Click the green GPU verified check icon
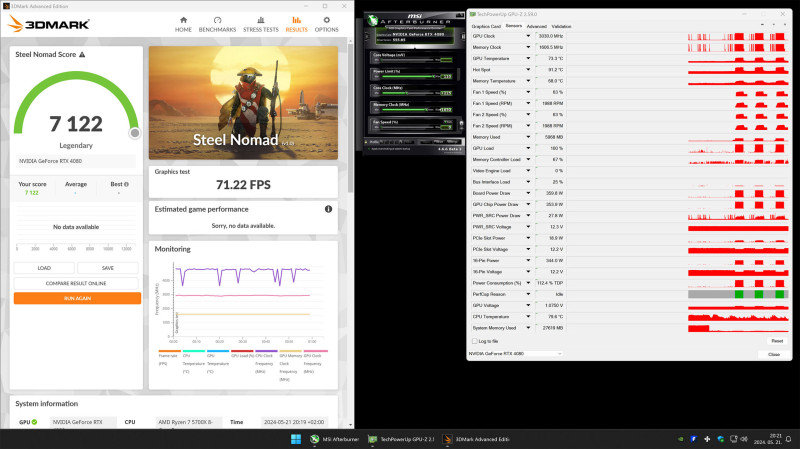Screen dimensions: 800x449 click(35, 422)
